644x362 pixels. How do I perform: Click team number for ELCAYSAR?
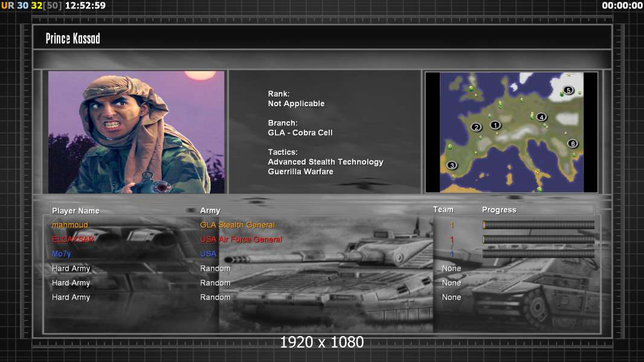(452, 240)
